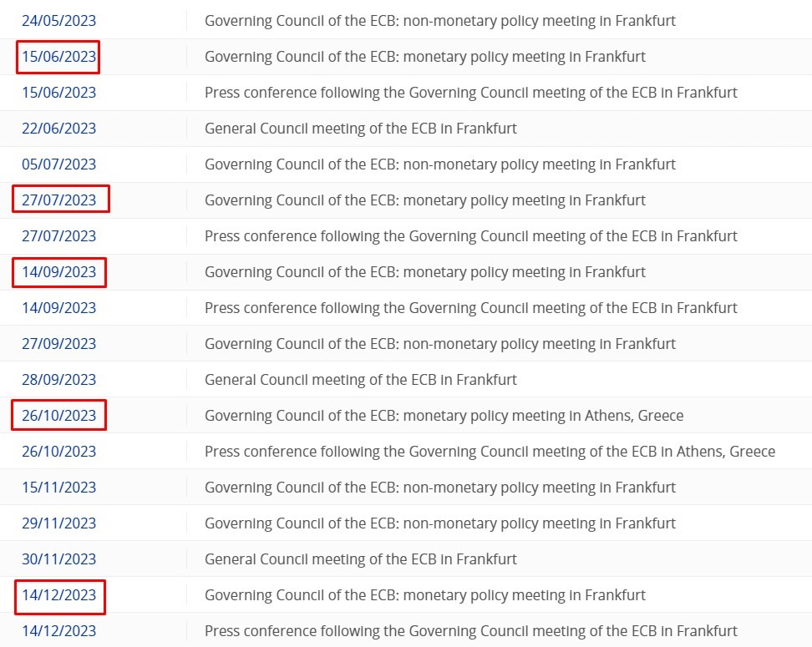
Task: Select the 22/06/2023 date cell
Action: pos(58,129)
